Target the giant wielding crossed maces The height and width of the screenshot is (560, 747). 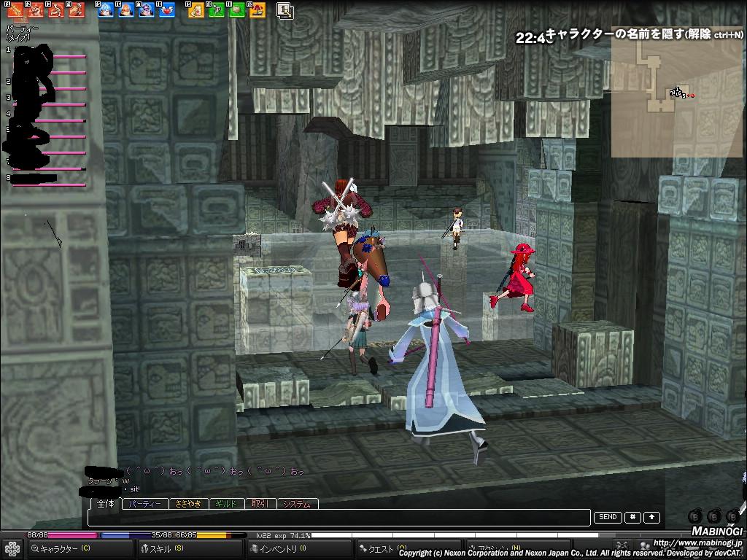345,228
